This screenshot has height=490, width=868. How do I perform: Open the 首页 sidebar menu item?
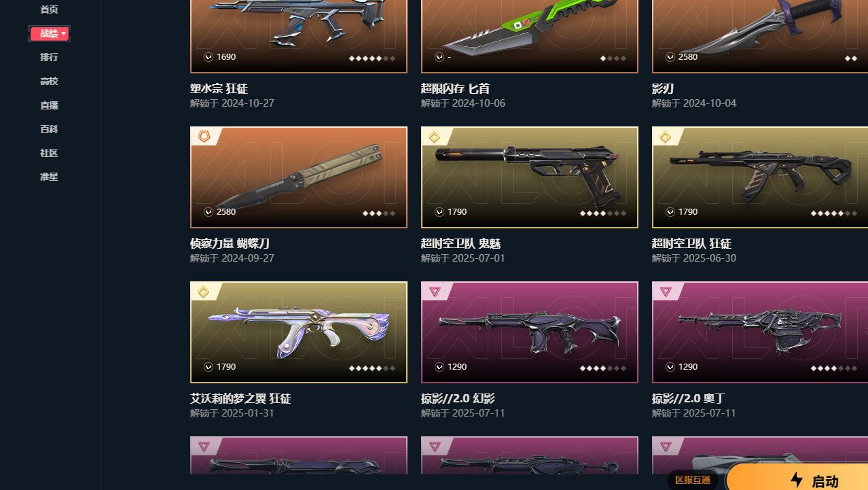click(49, 10)
